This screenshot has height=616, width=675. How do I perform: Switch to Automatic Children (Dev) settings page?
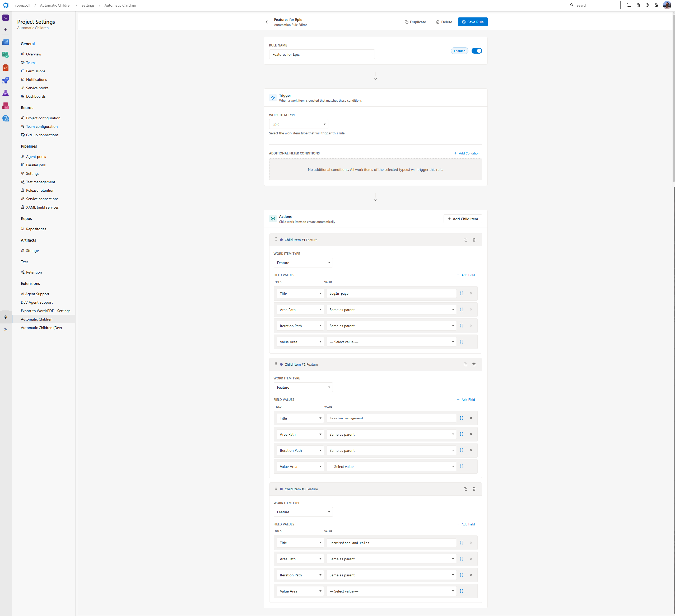coord(41,328)
